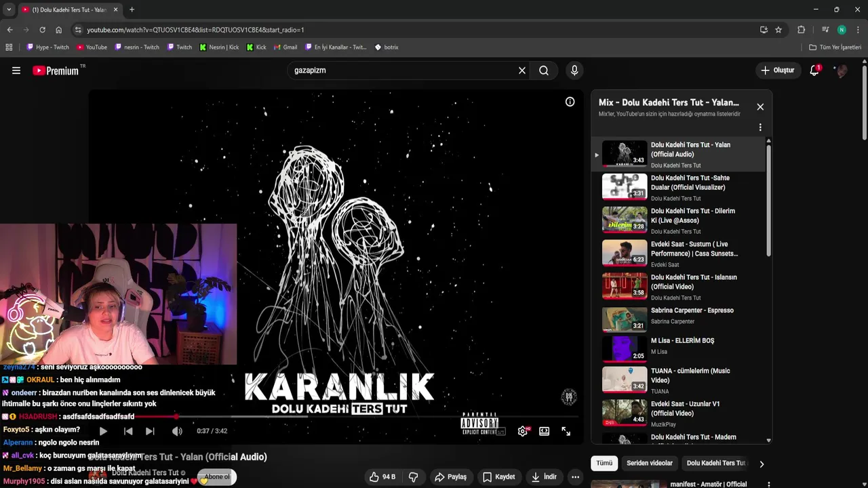Dislike the video
Screen dimensions: 868x488
[x=413, y=477]
